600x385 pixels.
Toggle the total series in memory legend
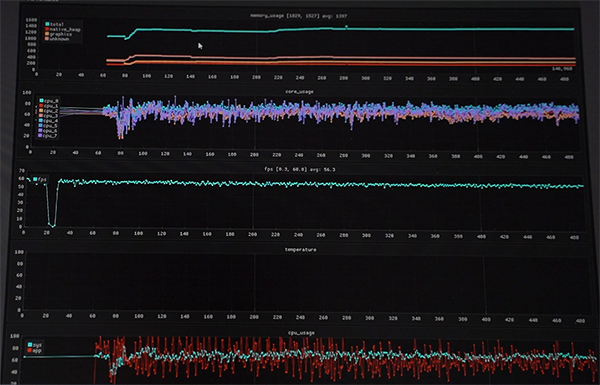coord(54,24)
